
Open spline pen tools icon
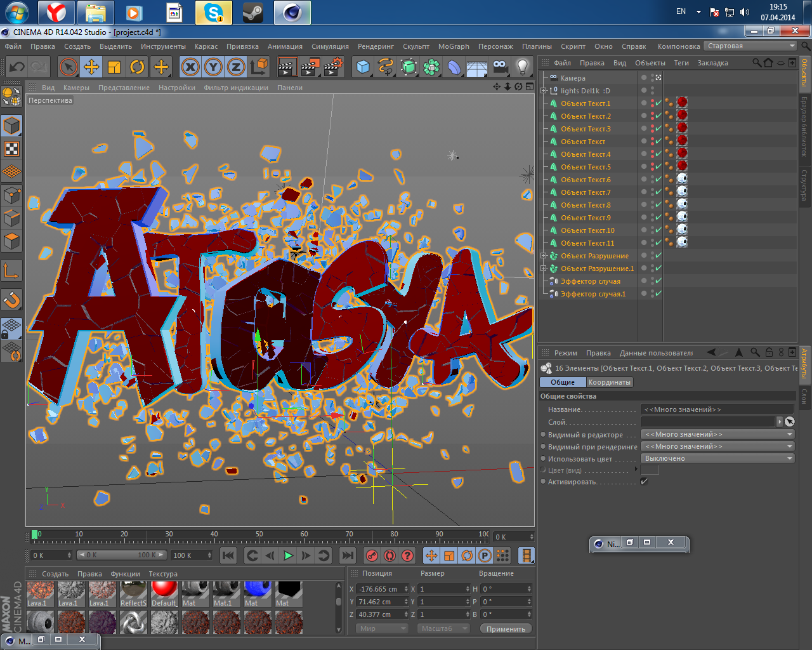coord(386,66)
